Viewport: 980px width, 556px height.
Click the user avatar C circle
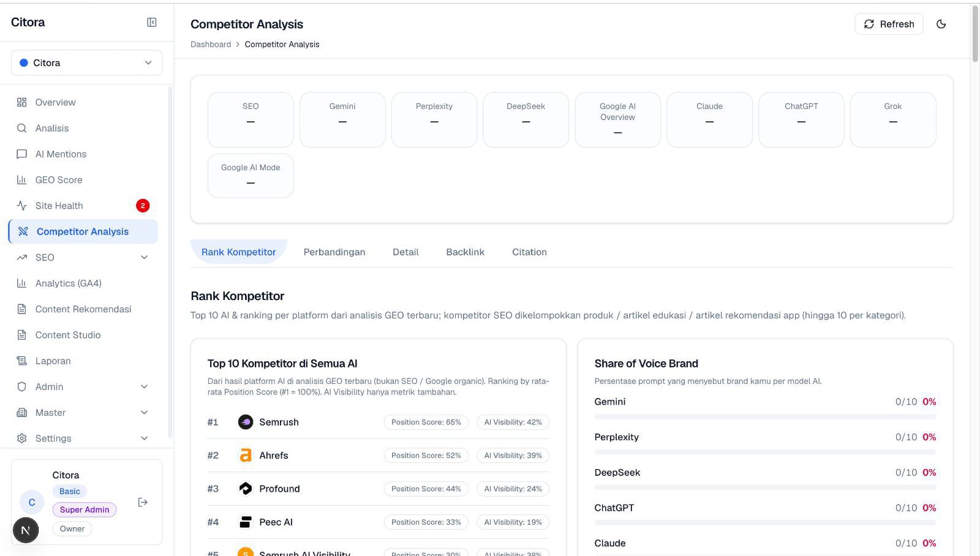(x=32, y=502)
